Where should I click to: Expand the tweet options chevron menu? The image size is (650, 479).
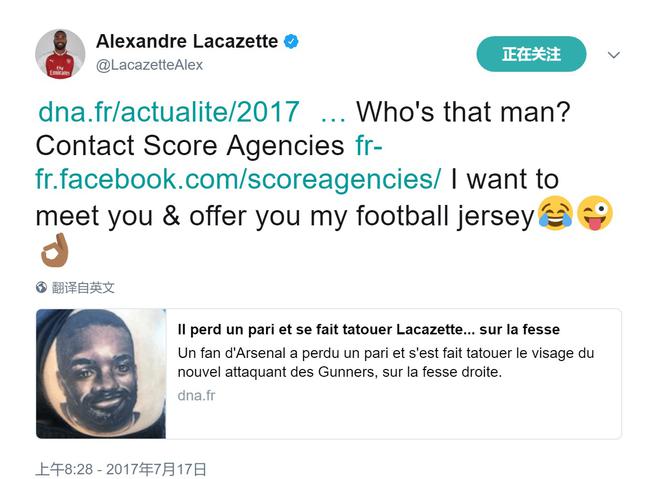[614, 55]
